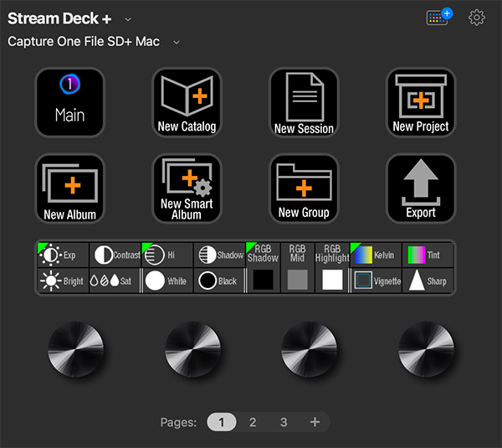This screenshot has width=502, height=448.
Task: Select the third dial knob
Action: (310, 349)
